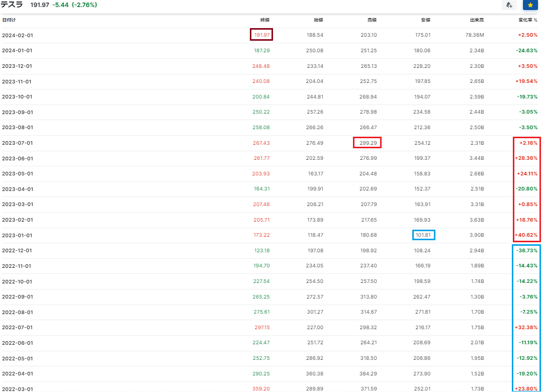Select the date 2023-02-01
542x392 pixels.
click(18, 220)
